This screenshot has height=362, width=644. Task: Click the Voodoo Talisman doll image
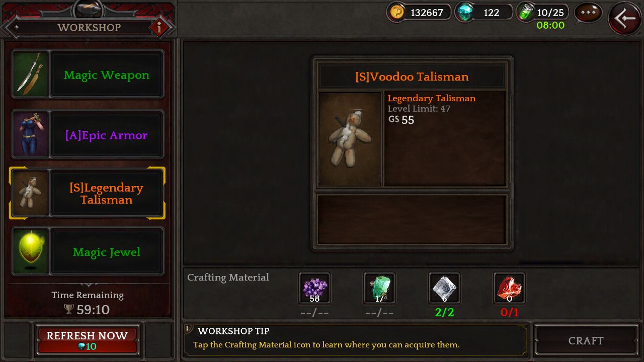(350, 139)
